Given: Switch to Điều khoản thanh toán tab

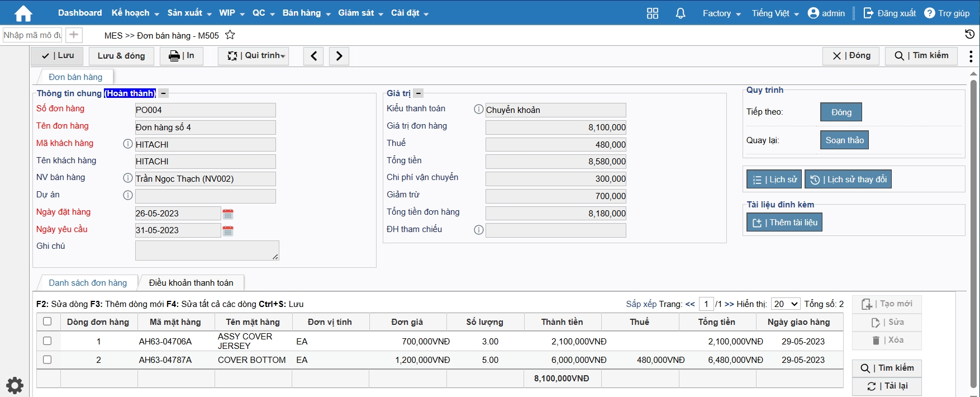Looking at the screenshot, I should 191,283.
